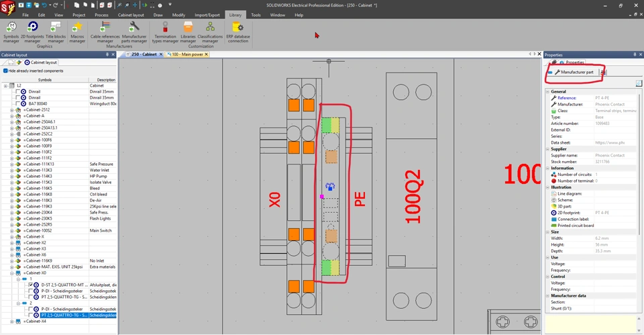Screen dimensions: 644x335
Task: Expand the =Cabinet-2512 node
Action: 11,109
